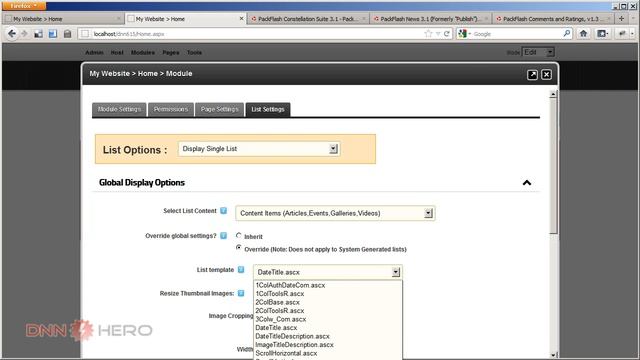Viewport: 640px width, 360px height.
Task: Click the magnifier search icon in search box
Action: click(567, 33)
